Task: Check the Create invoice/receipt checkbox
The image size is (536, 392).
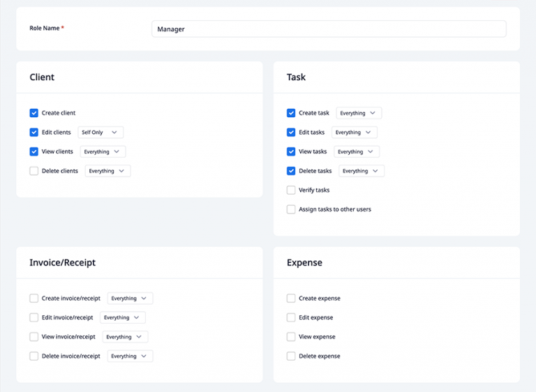Action: (34, 299)
